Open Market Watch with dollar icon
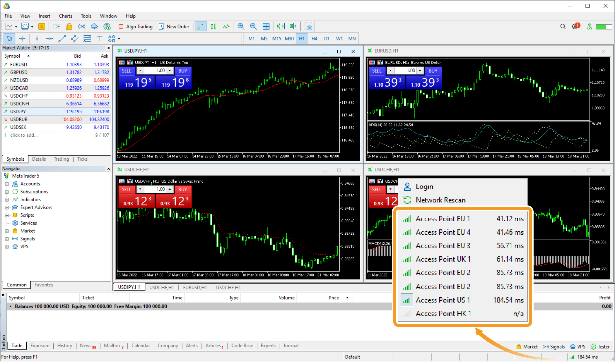 tap(42, 27)
